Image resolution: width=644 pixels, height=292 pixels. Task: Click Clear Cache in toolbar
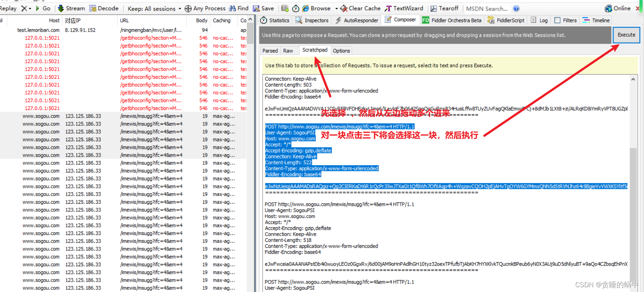pos(360,8)
